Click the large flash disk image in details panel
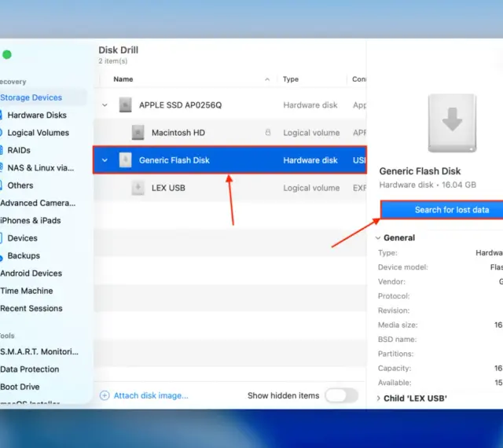503x448 pixels. [x=453, y=123]
